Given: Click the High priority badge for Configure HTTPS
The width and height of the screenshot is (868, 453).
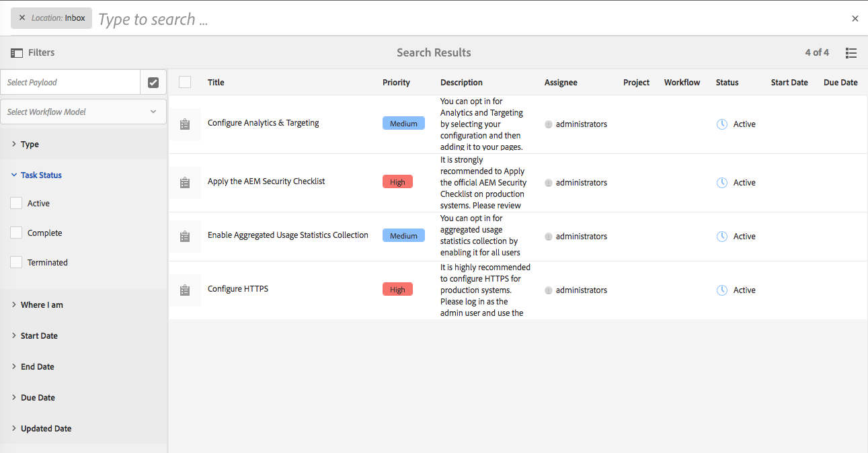Looking at the screenshot, I should coord(397,290).
